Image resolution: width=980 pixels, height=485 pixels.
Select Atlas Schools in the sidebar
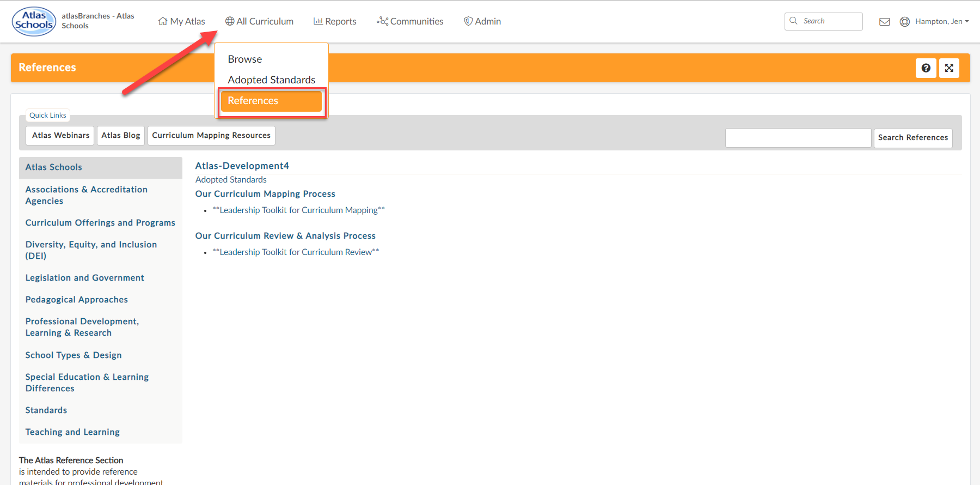point(101,167)
